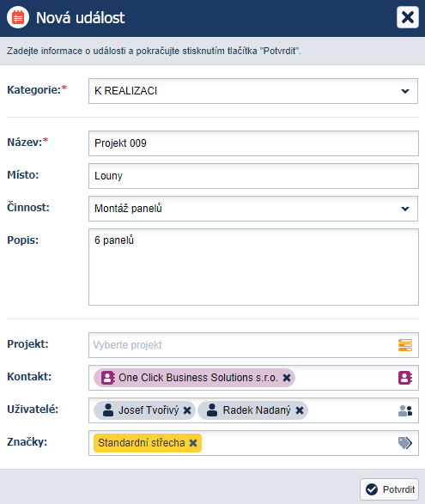The width and height of the screenshot is (425, 504).
Task: Remove user Josef Tvořivý
Action: coord(187,410)
